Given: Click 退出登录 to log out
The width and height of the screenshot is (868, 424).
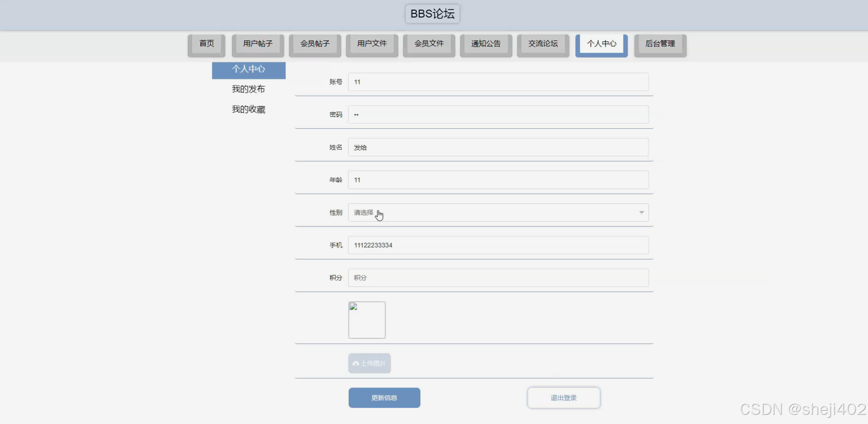Looking at the screenshot, I should pyautogui.click(x=563, y=397).
